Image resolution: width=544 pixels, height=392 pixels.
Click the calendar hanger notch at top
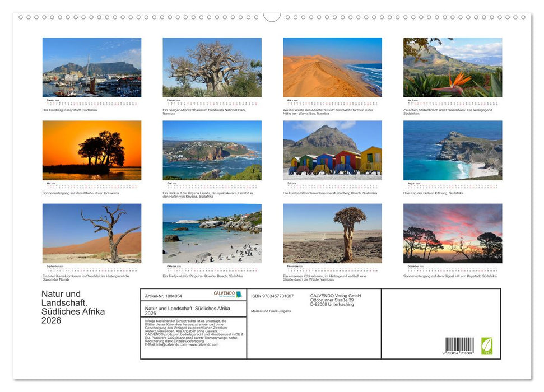pos(272,17)
